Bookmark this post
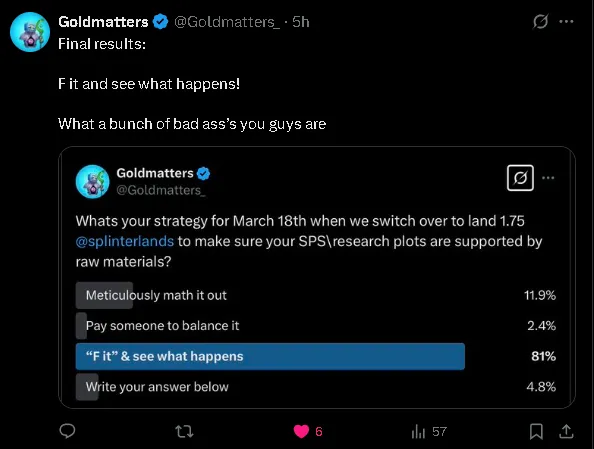 coord(536,431)
